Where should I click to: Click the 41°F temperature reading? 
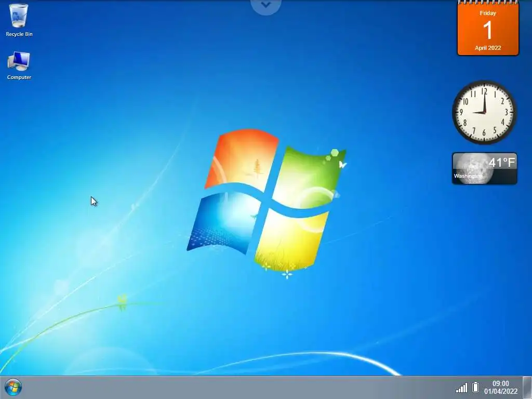(x=502, y=163)
